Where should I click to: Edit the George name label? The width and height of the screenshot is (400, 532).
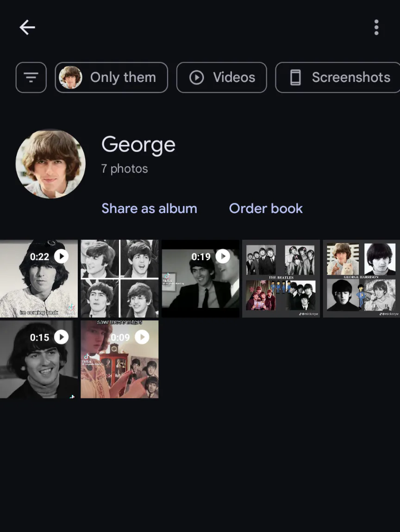138,145
